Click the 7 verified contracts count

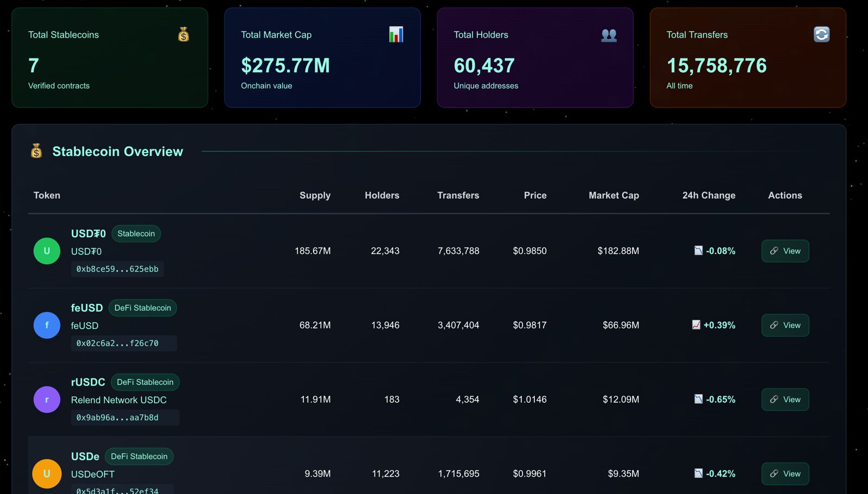coord(34,66)
